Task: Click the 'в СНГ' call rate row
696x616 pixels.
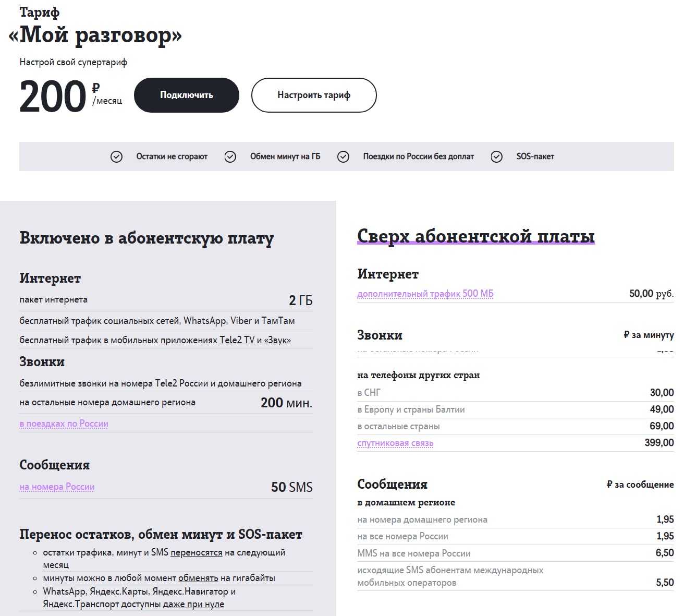Action: tap(515, 392)
